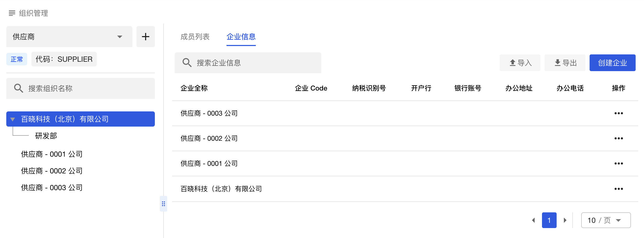Click the 导出 export button

pos(565,63)
